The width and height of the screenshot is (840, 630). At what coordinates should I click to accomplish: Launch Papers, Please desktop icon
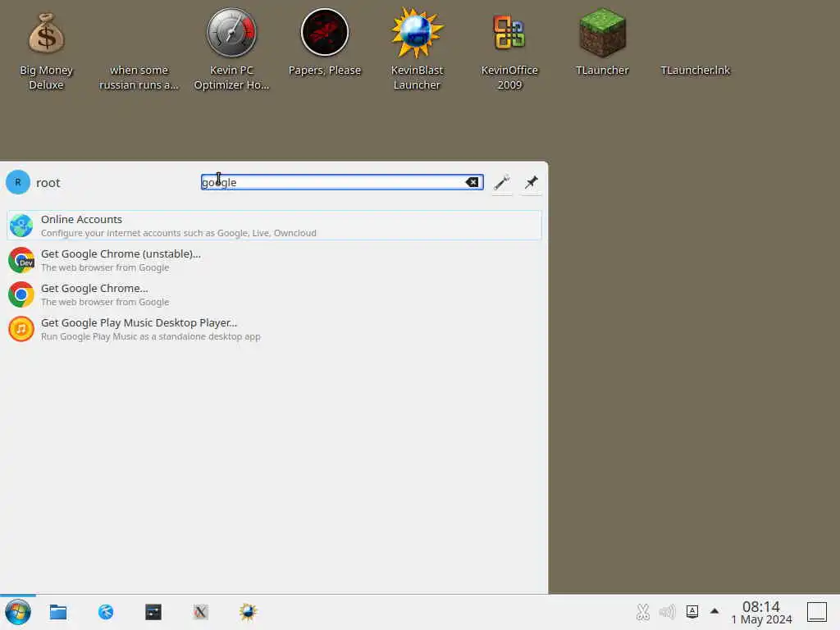[x=325, y=43]
